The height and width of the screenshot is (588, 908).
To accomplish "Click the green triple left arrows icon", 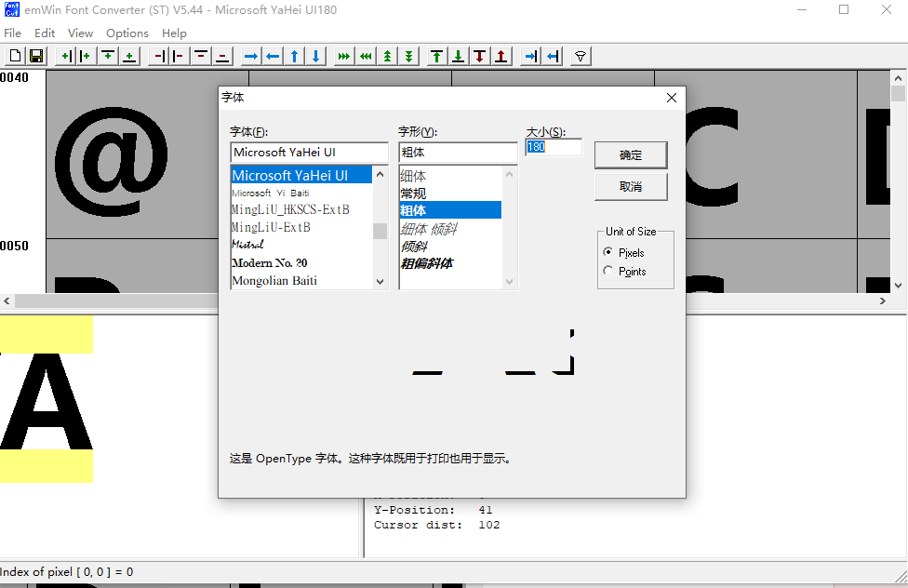I will 366,56.
